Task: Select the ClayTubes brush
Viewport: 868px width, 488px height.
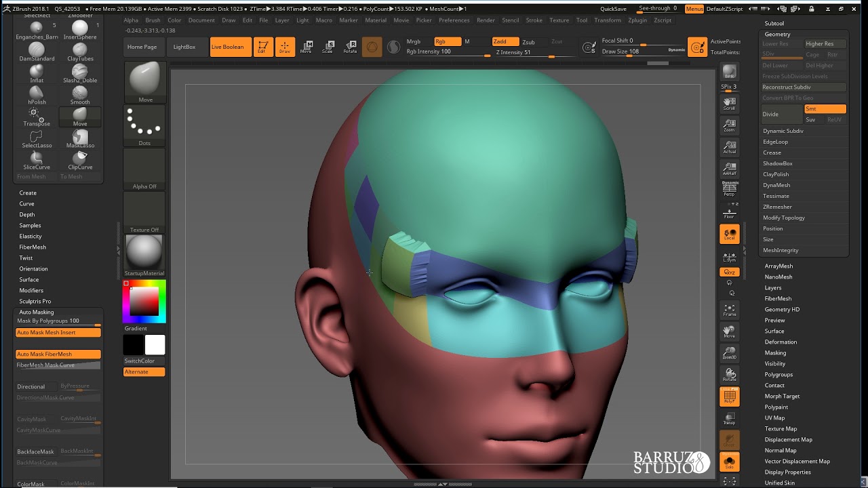Action: [80, 52]
